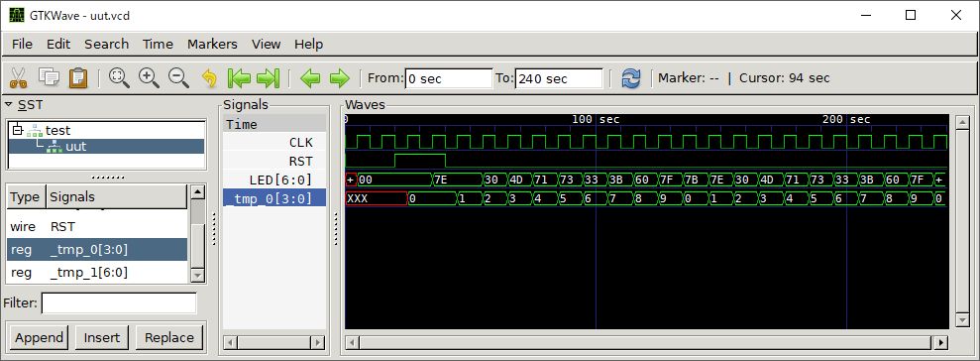
Task: Click the Time header in Signals pane
Action: click(x=274, y=125)
